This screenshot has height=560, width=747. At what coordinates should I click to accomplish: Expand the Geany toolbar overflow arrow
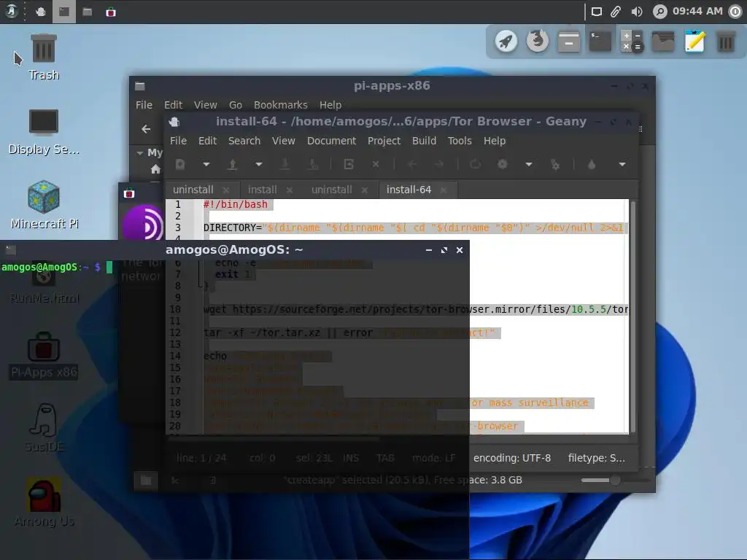(x=622, y=164)
